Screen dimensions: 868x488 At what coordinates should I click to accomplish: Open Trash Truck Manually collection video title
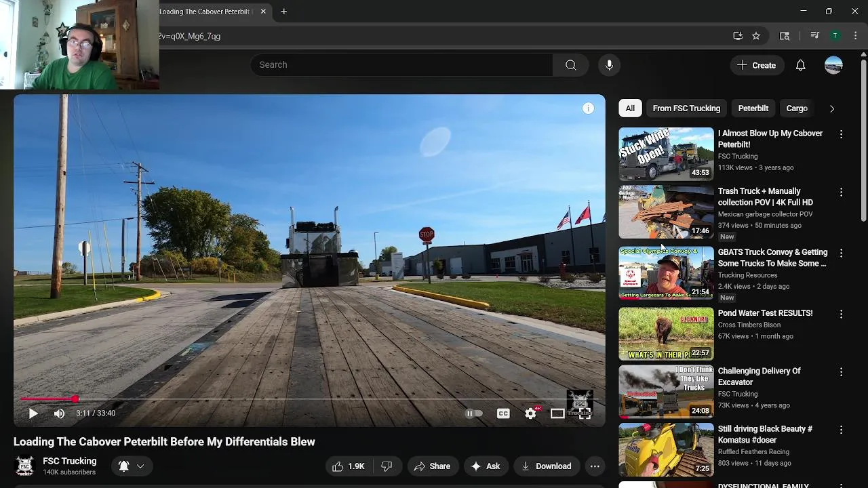coord(766,197)
